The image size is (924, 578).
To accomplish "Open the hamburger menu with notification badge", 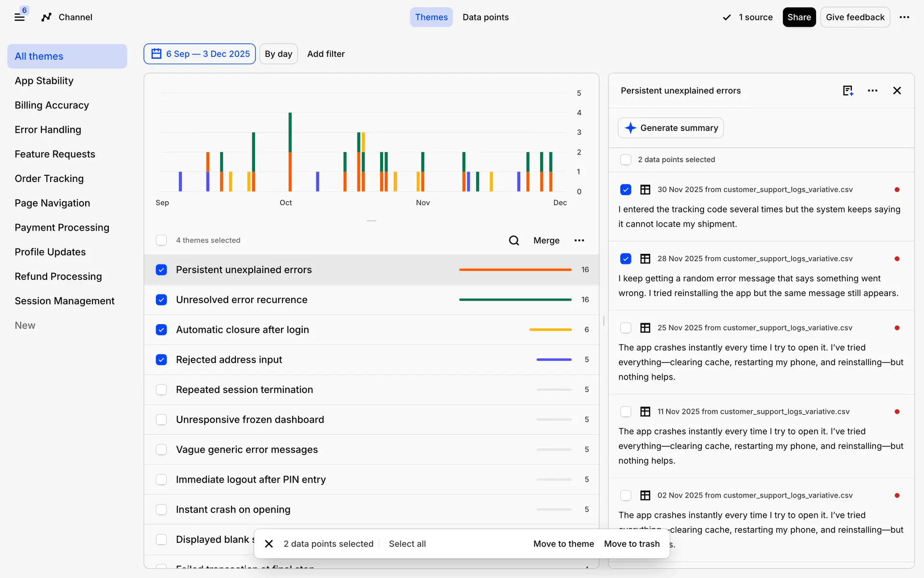I will 20,17.
